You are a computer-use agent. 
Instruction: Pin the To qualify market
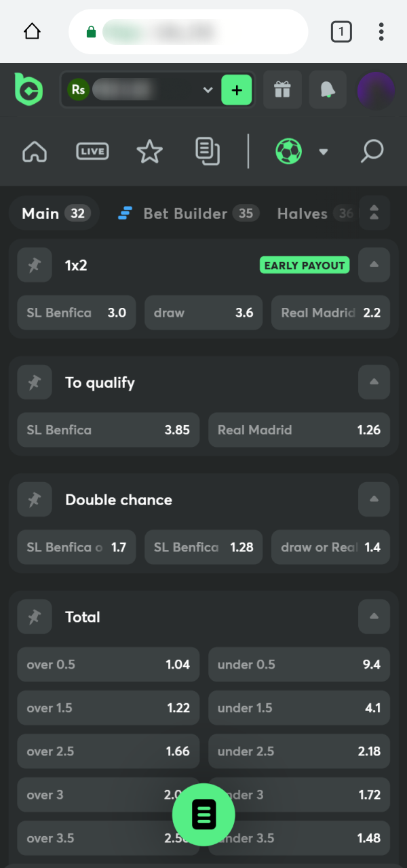pos(35,382)
